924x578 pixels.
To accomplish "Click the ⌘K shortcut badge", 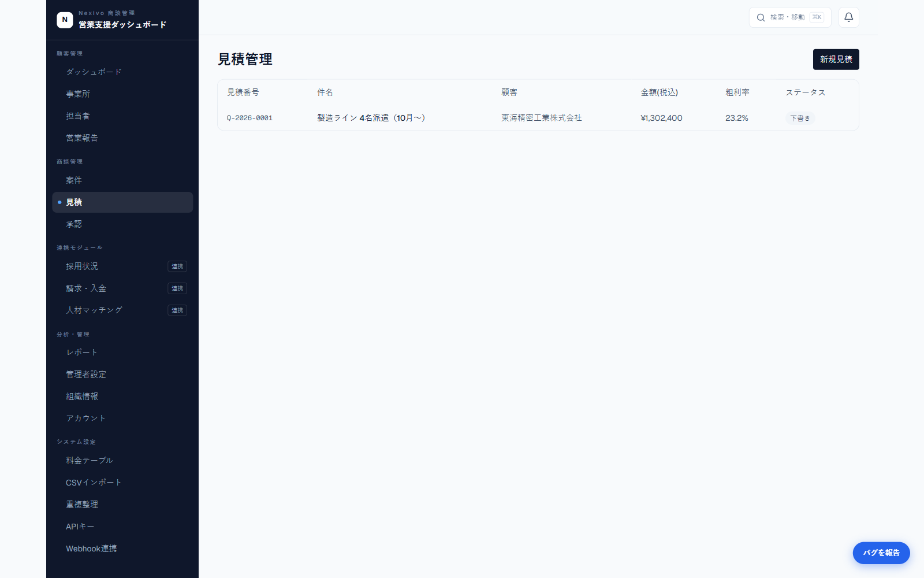I will point(817,17).
